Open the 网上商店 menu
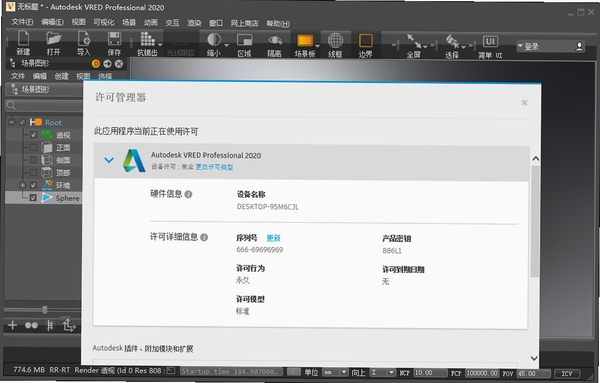Viewport: 600px width, 383px height. tap(244, 23)
